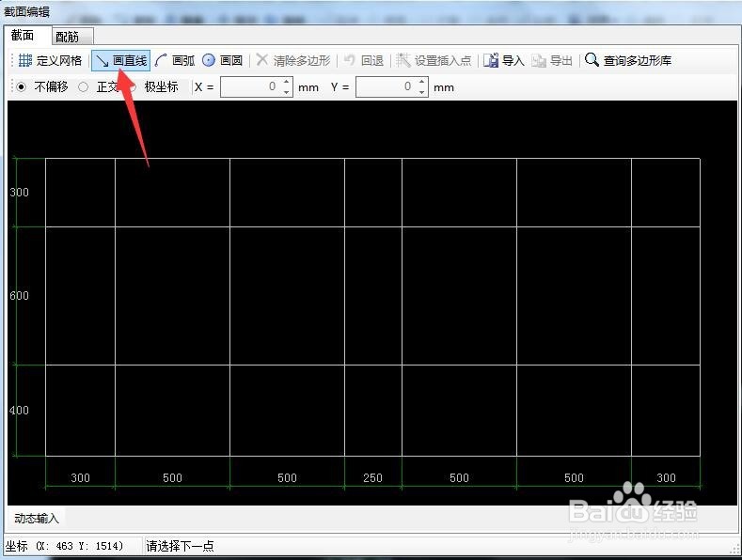Image resolution: width=742 pixels, height=560 pixels.
Task: Decrease the Y value with down arrow
Action: 421,92
